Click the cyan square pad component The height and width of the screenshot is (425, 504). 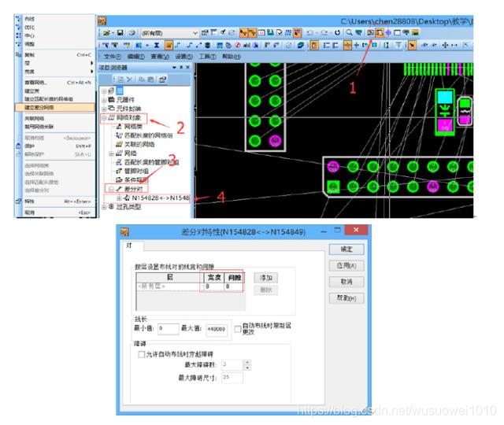(x=445, y=98)
